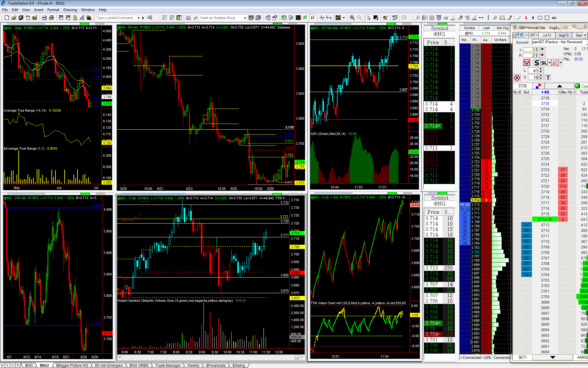This screenshot has width=588, height=368.
Task: Open dropdown beside the blue chart icon
Action: (527, 35)
